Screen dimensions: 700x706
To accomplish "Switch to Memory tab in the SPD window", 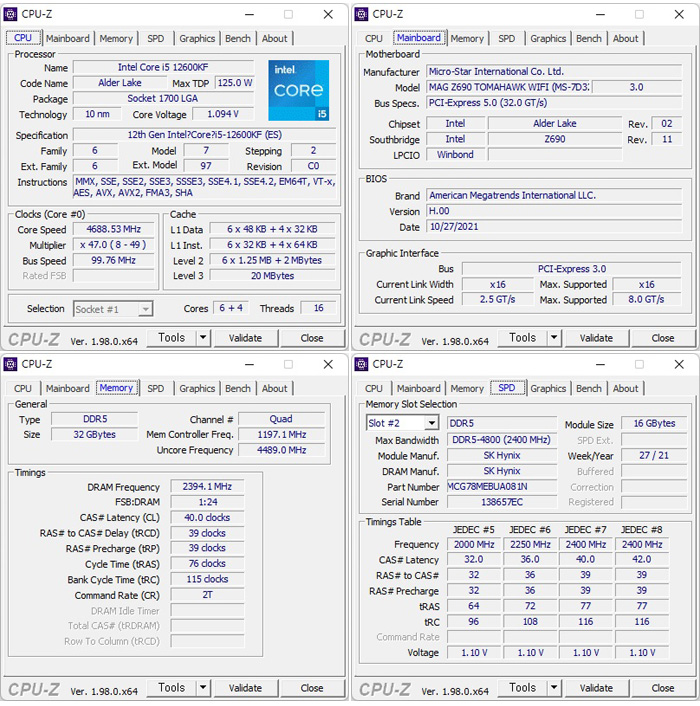I will 467,389.
